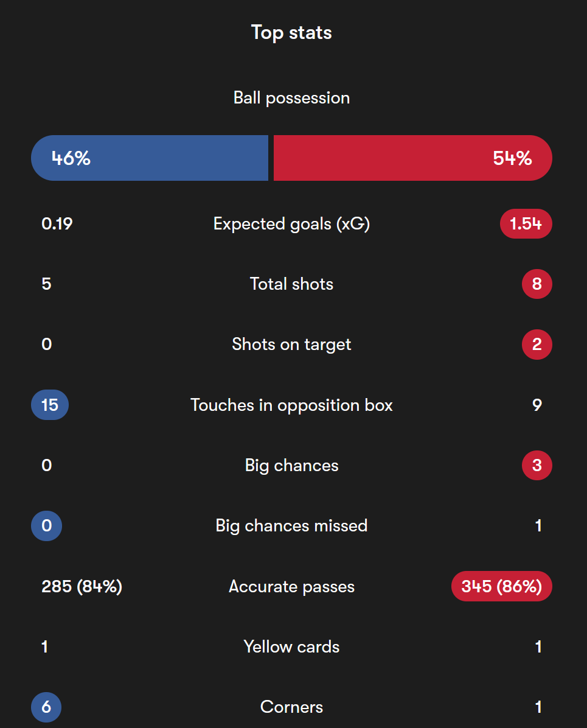Image resolution: width=587 pixels, height=728 pixels.
Task: Click the Ball possession label
Action: point(291,98)
